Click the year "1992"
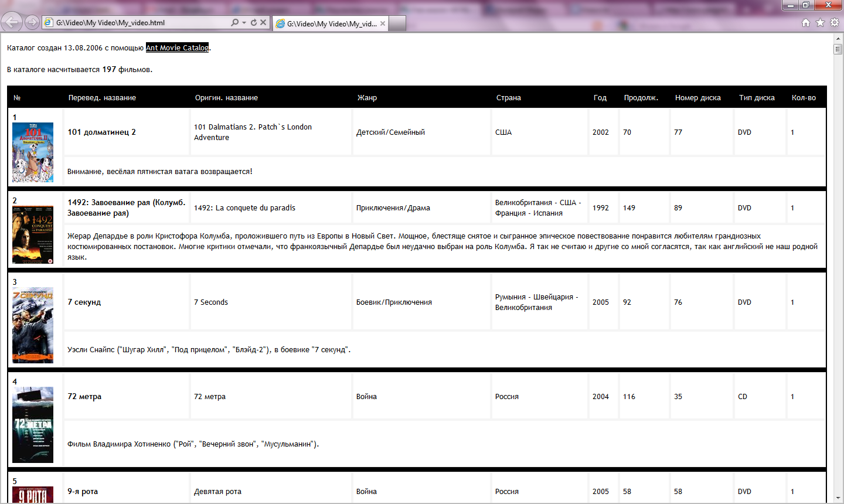Image resolution: width=844 pixels, height=504 pixels. click(x=601, y=208)
